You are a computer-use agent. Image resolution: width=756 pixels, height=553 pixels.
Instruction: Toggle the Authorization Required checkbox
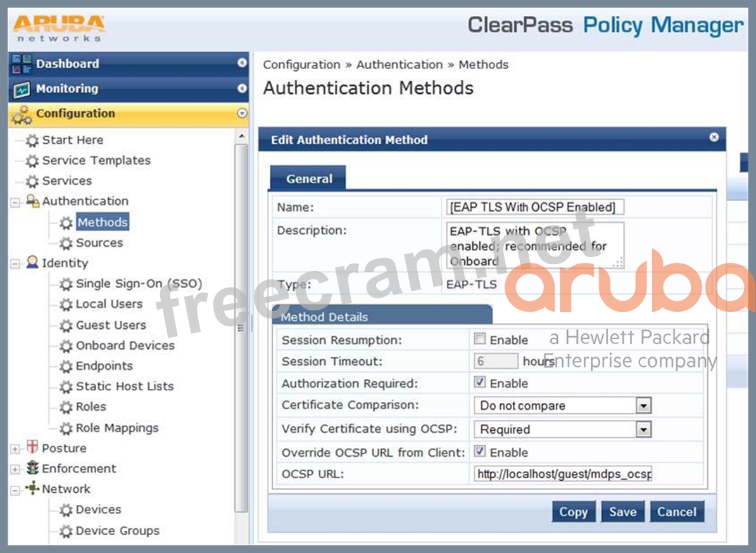[480, 382]
